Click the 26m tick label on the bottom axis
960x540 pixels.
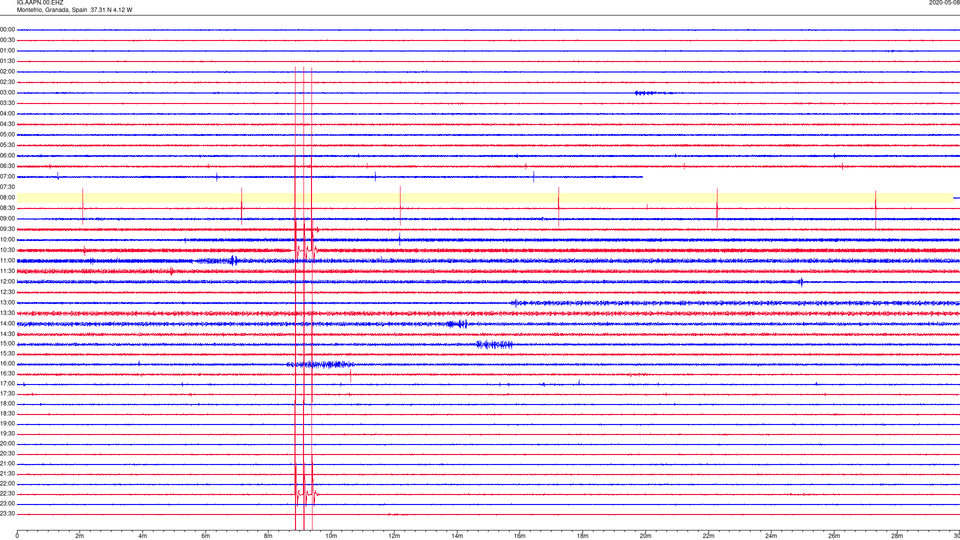(834, 536)
